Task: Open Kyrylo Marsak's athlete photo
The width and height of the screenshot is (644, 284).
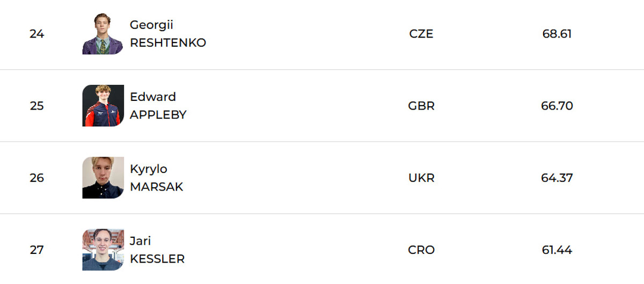Action: [x=103, y=178]
